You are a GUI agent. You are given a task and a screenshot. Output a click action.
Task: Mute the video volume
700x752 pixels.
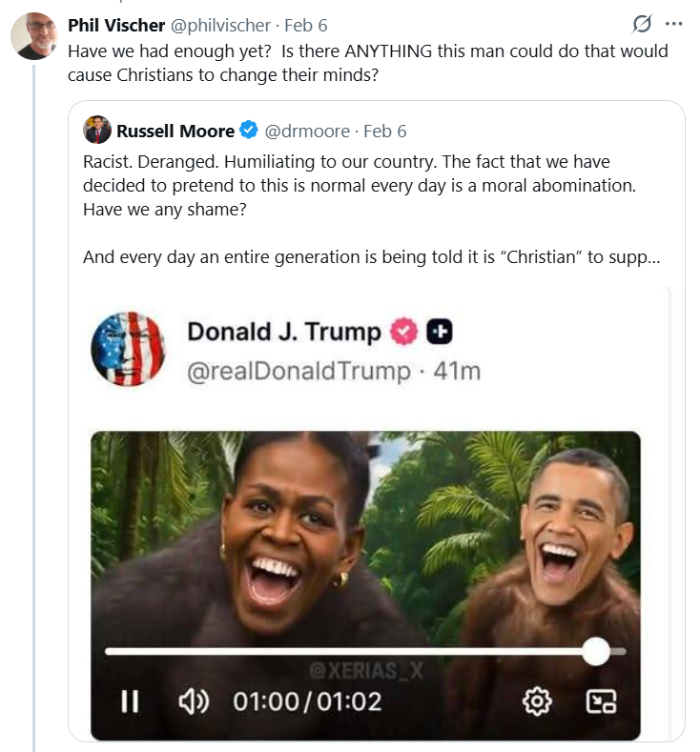point(194,702)
